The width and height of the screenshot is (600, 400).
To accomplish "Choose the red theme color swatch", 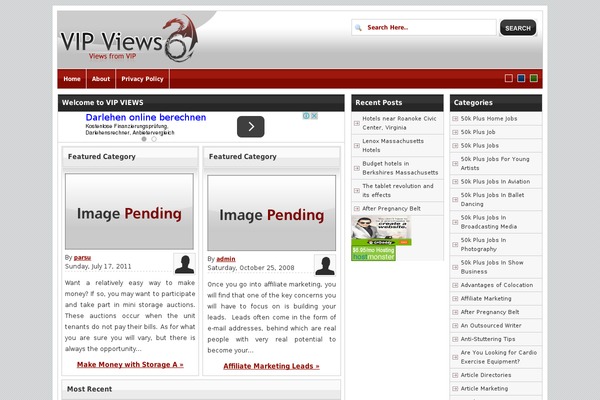I will [509, 78].
